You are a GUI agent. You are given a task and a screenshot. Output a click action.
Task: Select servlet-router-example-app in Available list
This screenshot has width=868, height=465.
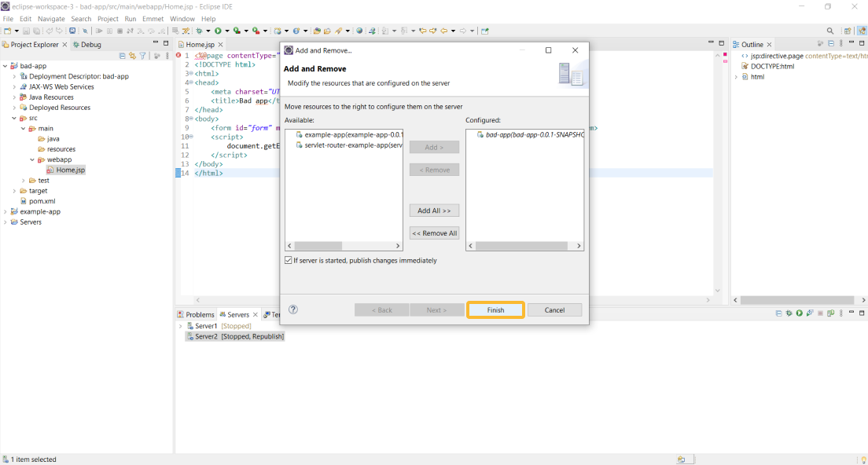click(349, 145)
